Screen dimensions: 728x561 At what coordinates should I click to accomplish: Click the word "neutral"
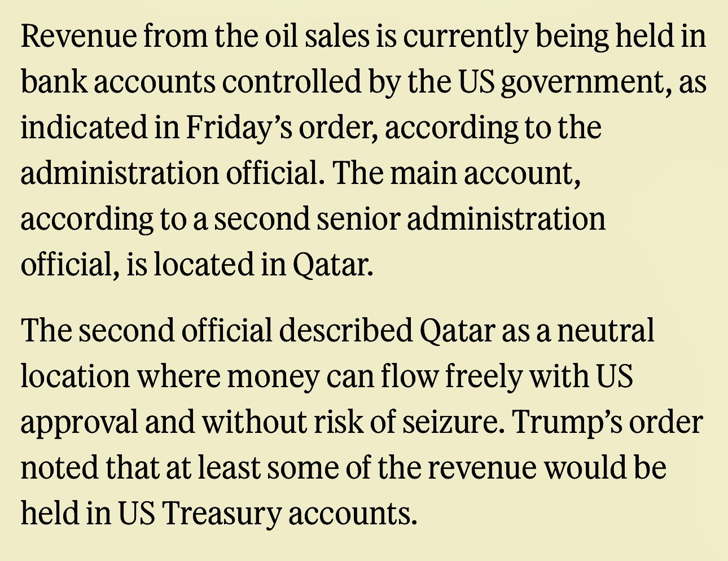click(606, 331)
